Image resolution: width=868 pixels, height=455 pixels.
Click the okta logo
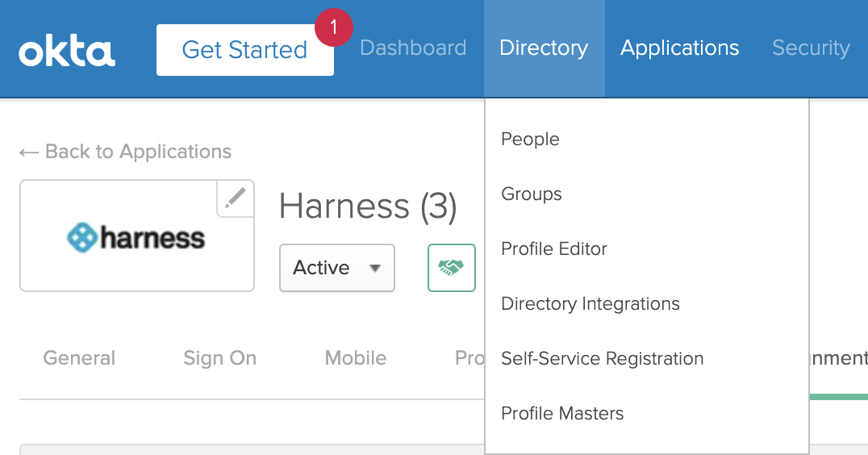[67, 52]
